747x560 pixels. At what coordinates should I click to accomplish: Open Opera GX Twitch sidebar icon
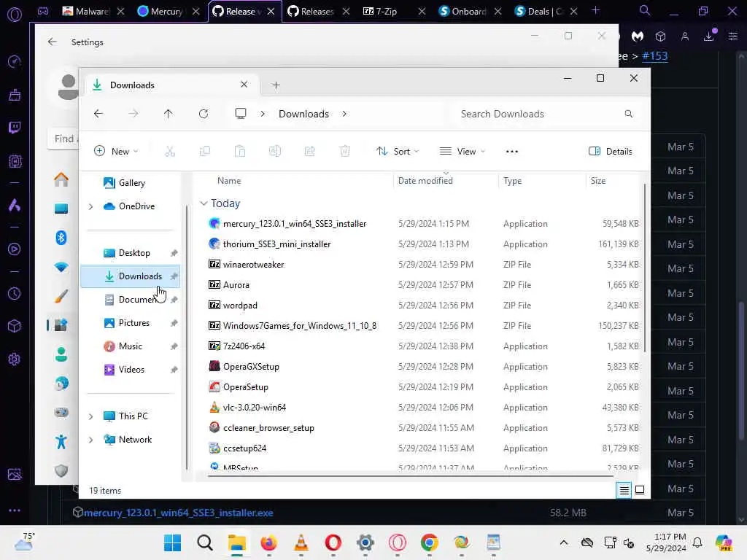click(15, 127)
